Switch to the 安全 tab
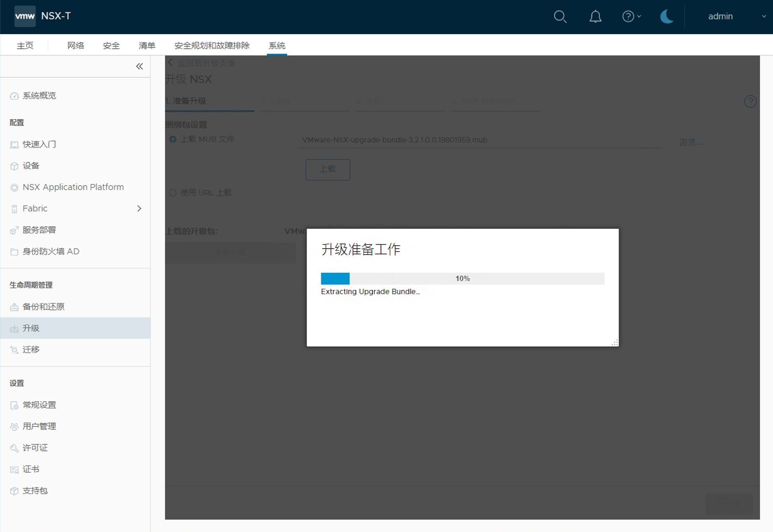The image size is (773, 532). pos(111,45)
